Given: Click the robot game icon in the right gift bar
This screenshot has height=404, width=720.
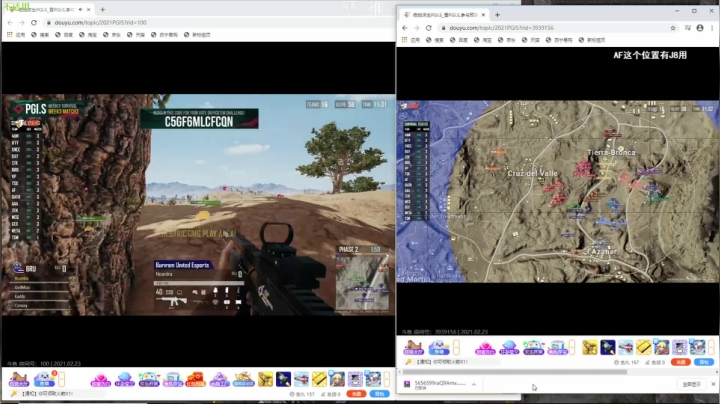Looking at the screenshot, I should [x=533, y=348].
